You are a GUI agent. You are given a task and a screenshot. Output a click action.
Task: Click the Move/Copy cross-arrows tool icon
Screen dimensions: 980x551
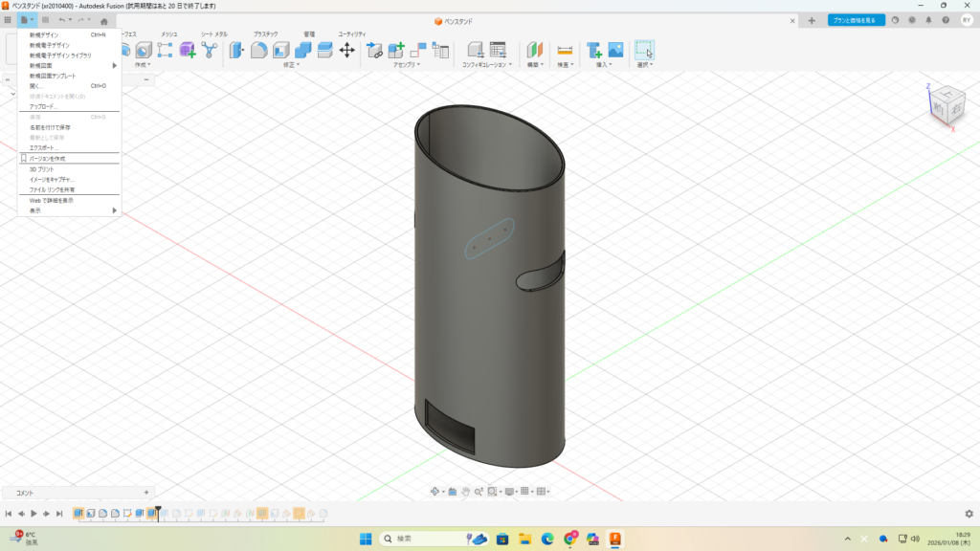point(347,50)
